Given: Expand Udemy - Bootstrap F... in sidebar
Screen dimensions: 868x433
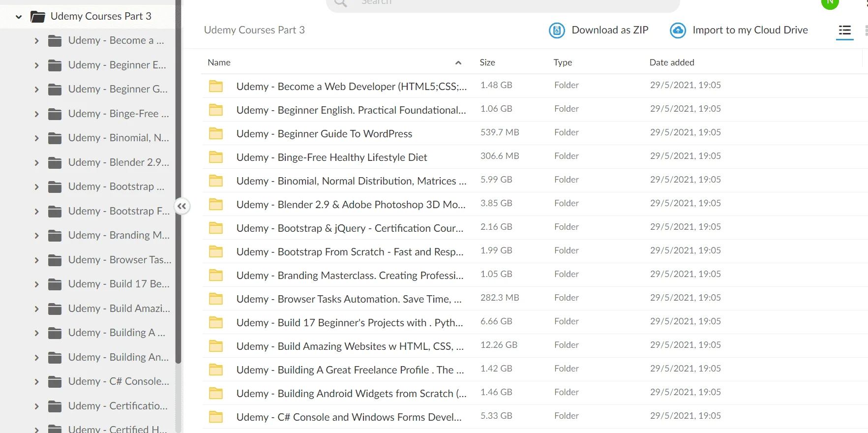Looking at the screenshot, I should pyautogui.click(x=36, y=212).
